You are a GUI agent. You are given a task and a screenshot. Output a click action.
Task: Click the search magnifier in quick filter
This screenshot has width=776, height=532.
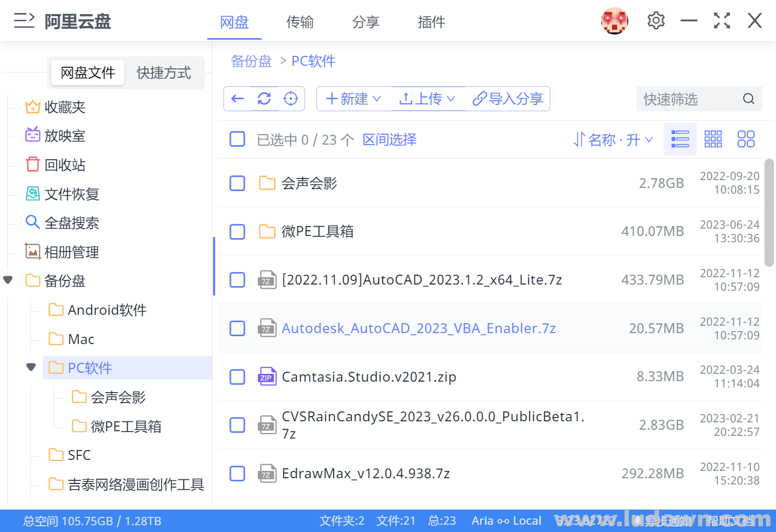(x=748, y=99)
